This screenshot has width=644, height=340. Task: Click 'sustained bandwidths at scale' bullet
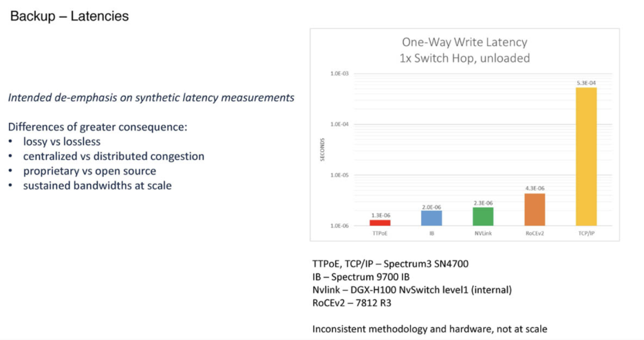pyautogui.click(x=97, y=186)
